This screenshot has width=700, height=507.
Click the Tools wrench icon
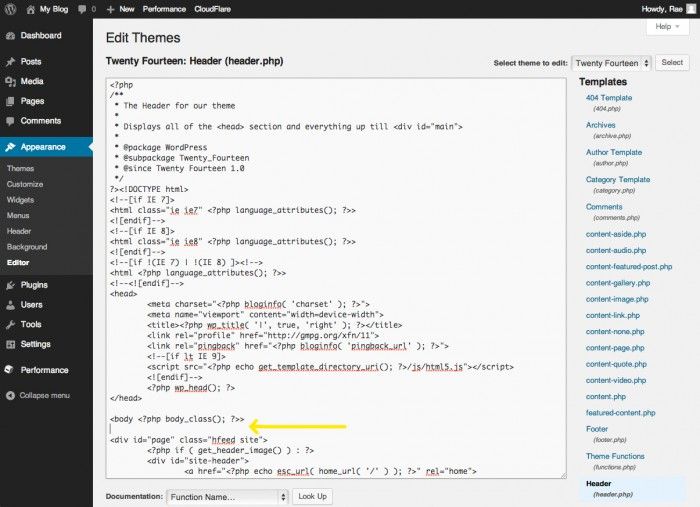coord(10,324)
